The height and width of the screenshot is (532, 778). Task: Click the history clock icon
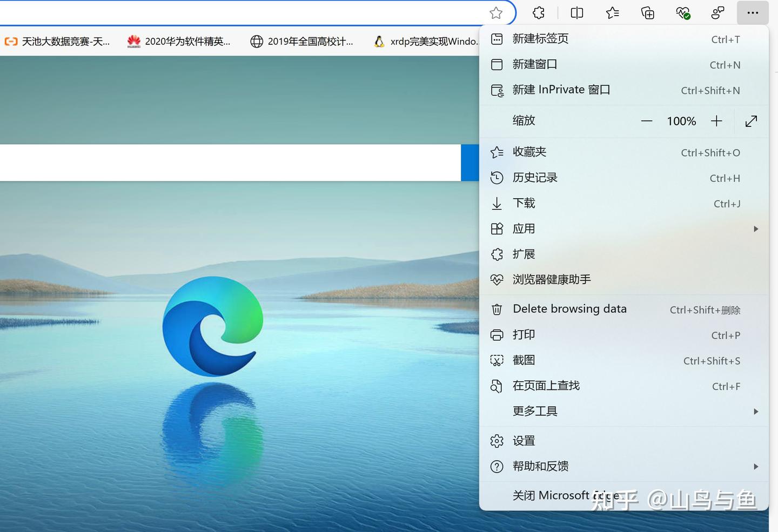coord(497,178)
